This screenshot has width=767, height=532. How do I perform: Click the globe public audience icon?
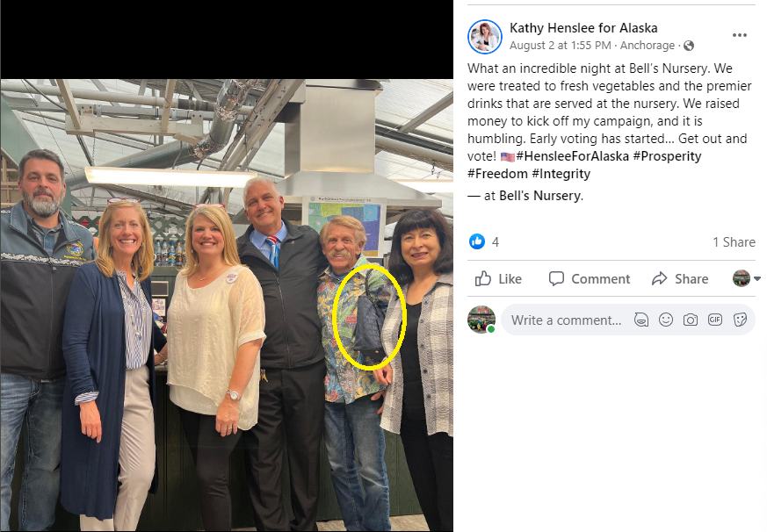click(689, 46)
